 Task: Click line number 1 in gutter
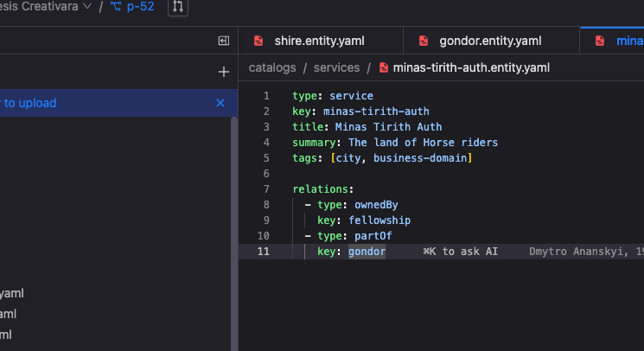pyautogui.click(x=266, y=96)
